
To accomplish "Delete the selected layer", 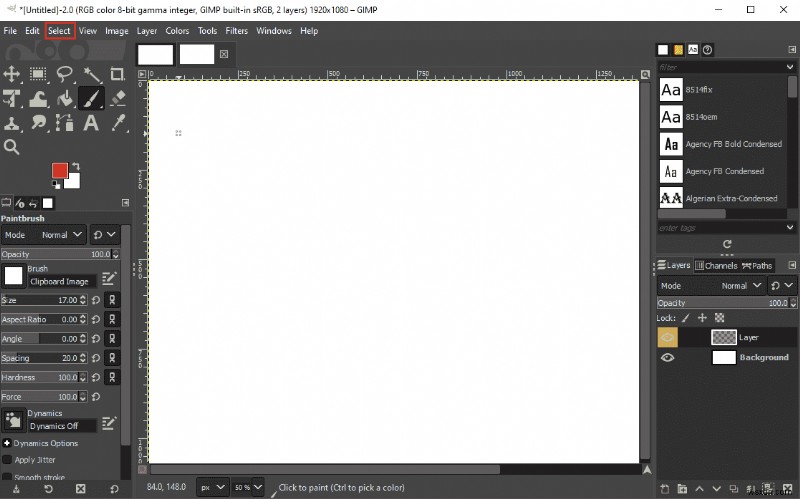I will coord(787,489).
